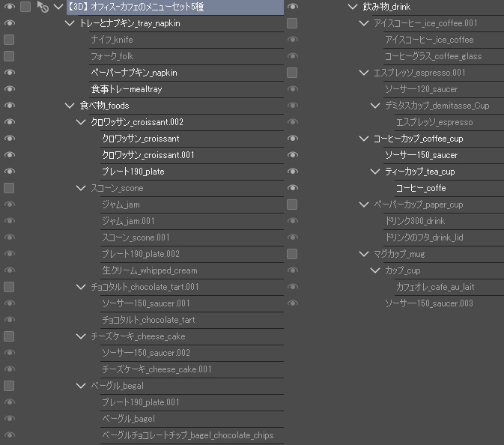Collapse the ティーカップ_tea_cup node
The width and height of the screenshot is (504, 445).
pos(375,172)
